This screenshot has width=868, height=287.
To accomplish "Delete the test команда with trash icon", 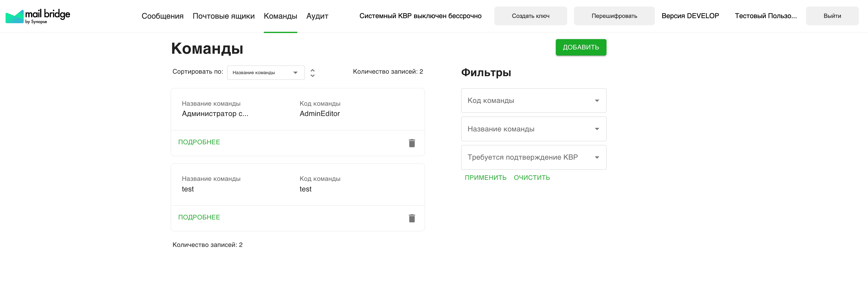I will click(412, 218).
